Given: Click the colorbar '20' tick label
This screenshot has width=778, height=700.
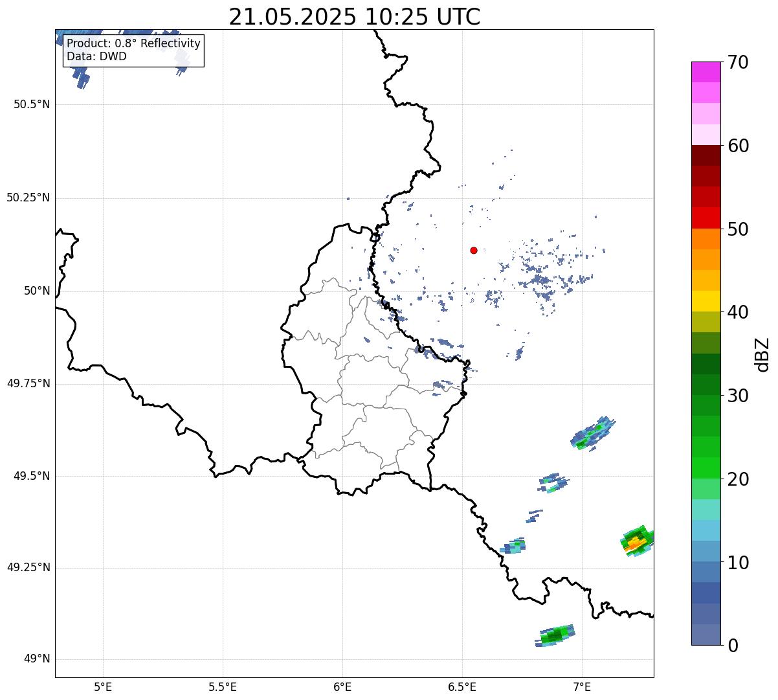Looking at the screenshot, I should tap(738, 479).
